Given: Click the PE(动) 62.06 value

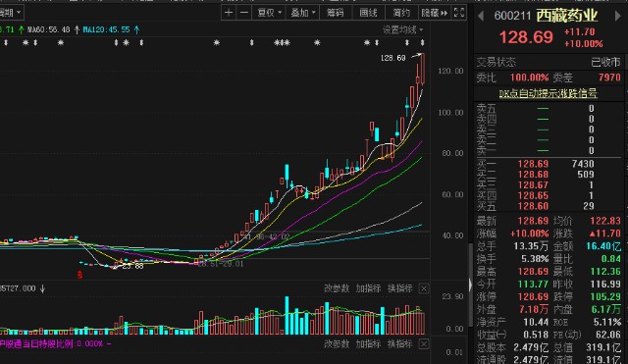Looking at the screenshot, I should (x=608, y=335).
